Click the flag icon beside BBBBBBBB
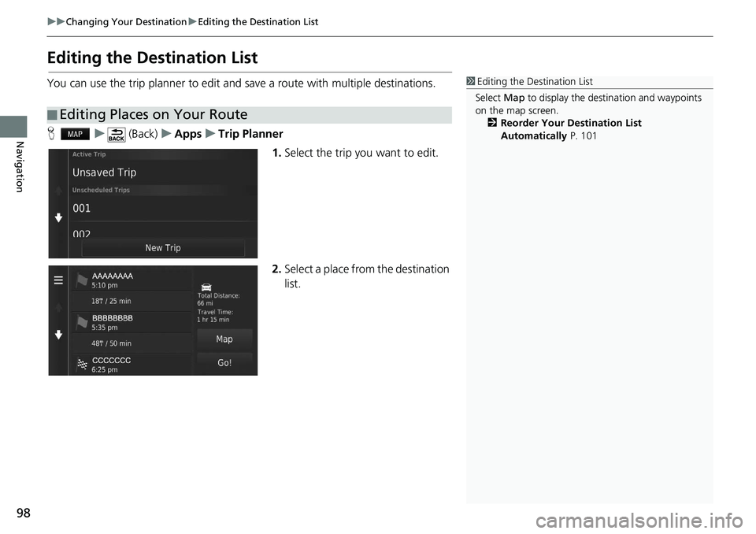Image resolution: width=756 pixels, height=534 pixels. point(82,322)
